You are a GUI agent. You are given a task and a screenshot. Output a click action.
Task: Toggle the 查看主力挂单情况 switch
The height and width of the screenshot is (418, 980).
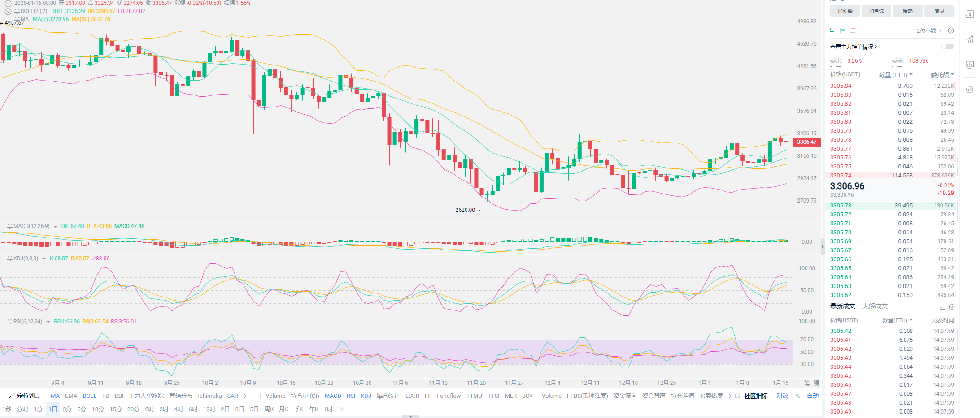point(947,47)
